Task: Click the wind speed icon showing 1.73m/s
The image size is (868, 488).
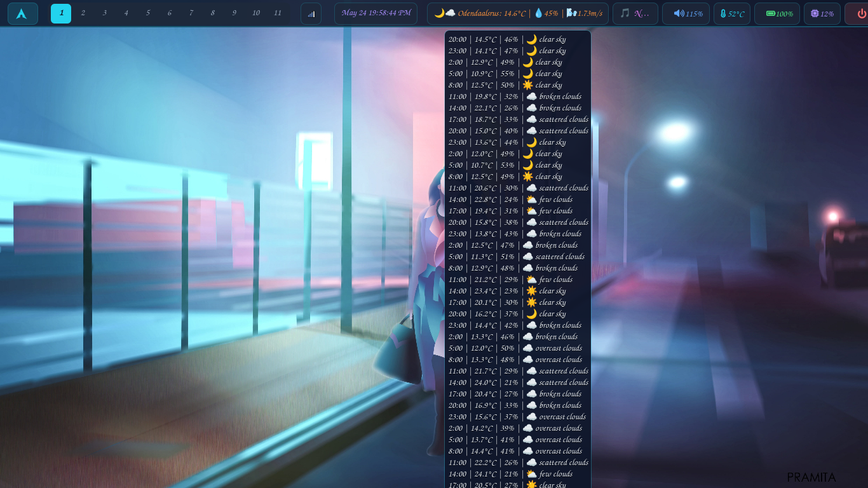Action: pos(571,13)
